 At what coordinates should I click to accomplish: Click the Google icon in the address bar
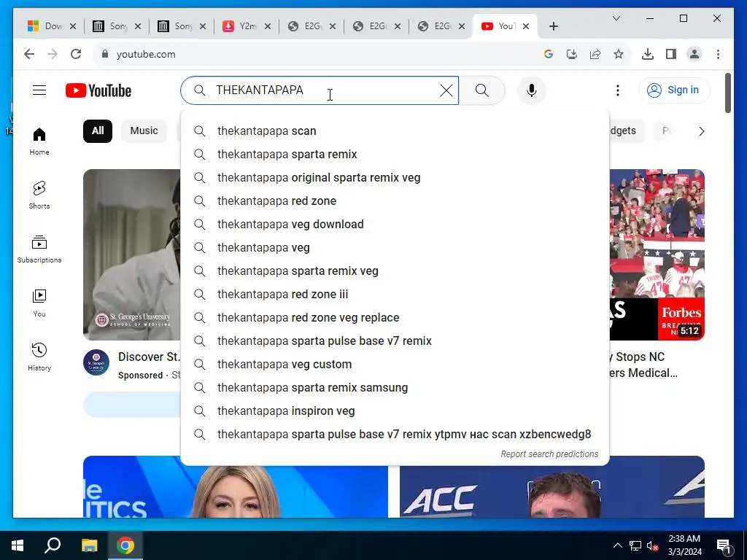pyautogui.click(x=549, y=54)
